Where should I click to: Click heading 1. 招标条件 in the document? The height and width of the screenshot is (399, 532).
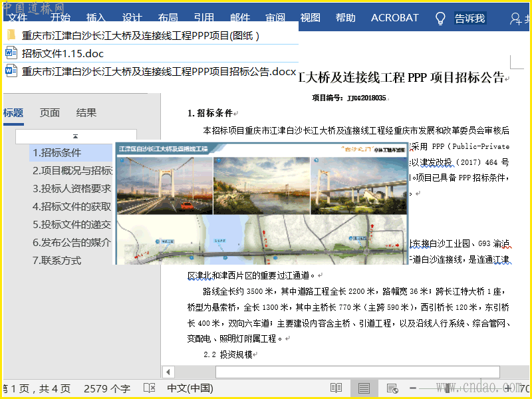coord(210,113)
